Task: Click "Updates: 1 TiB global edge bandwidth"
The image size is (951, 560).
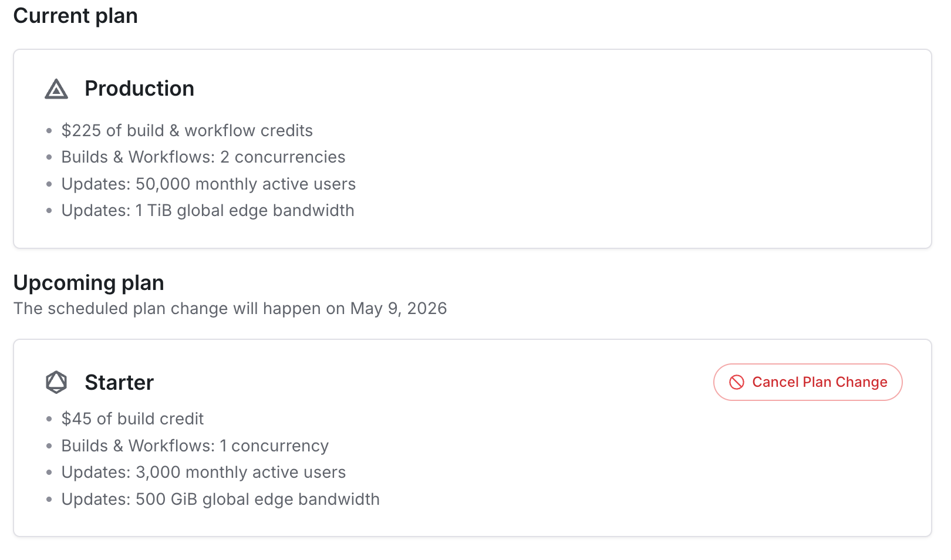Action: click(208, 211)
